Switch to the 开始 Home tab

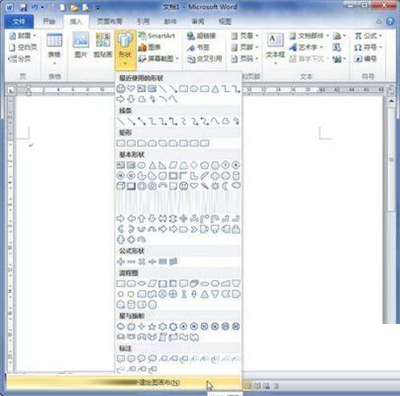click(x=49, y=21)
